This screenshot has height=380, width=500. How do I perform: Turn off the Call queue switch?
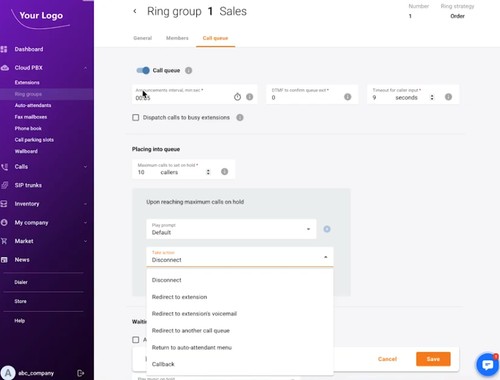143,70
